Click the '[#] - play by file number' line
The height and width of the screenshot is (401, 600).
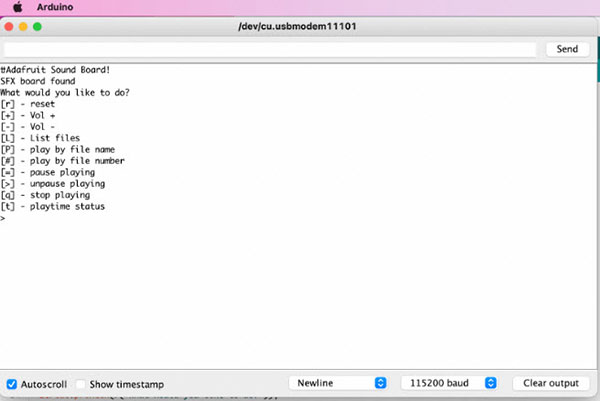point(62,161)
